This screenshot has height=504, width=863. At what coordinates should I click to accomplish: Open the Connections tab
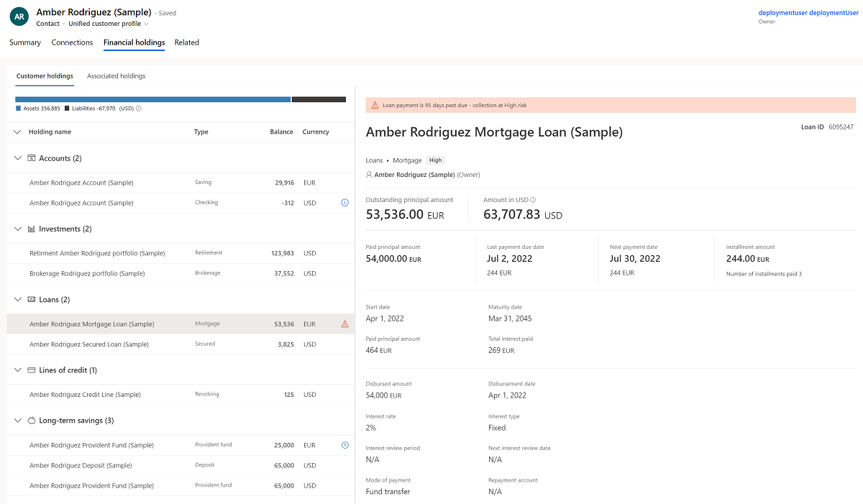72,42
